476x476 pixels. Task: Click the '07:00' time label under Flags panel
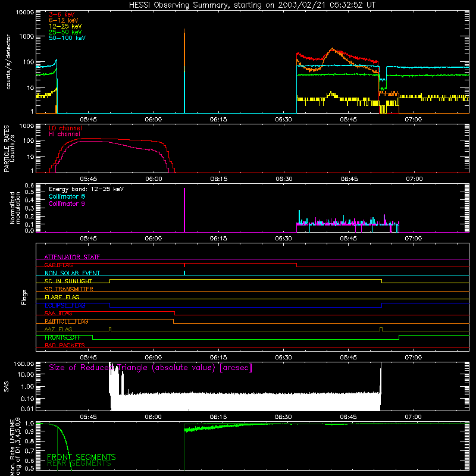(413, 358)
